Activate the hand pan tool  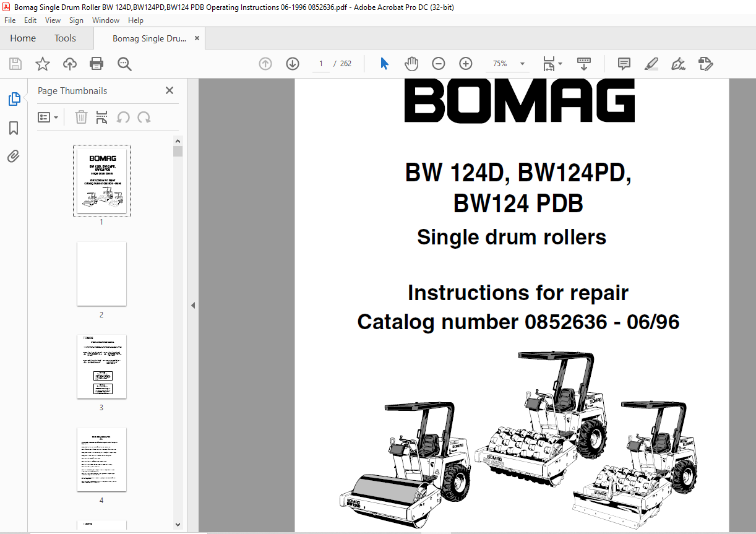411,64
